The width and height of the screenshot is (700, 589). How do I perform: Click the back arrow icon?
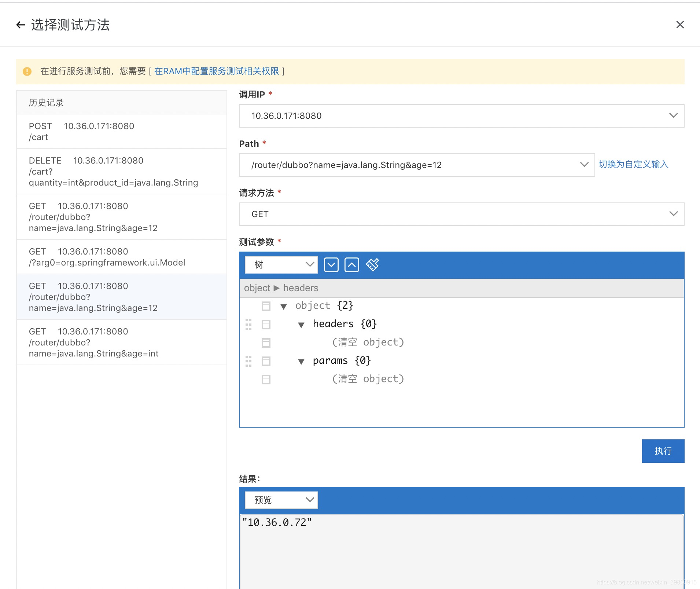[21, 25]
